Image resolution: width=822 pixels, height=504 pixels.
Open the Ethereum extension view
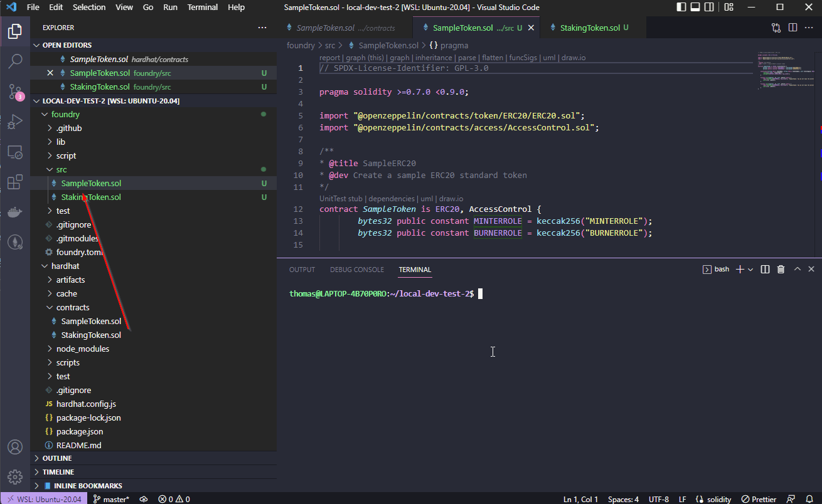[15, 242]
